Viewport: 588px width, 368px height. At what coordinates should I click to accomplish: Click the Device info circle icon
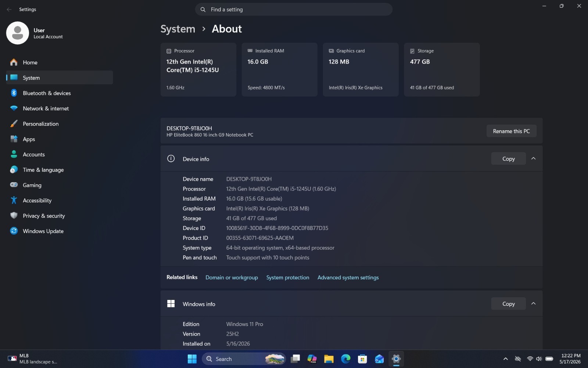pos(171,159)
